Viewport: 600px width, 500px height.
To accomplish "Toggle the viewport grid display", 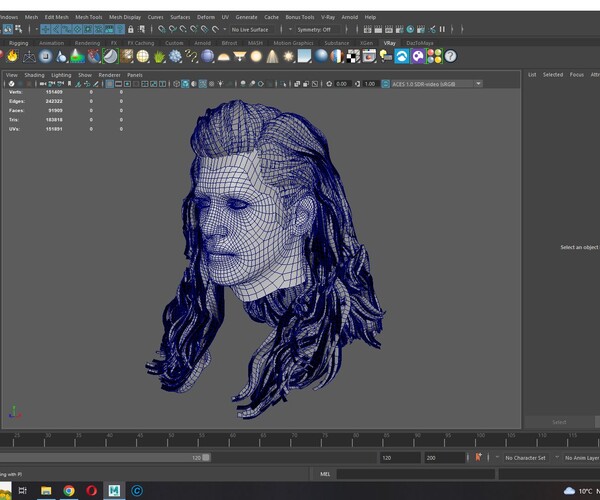I will (x=109, y=84).
